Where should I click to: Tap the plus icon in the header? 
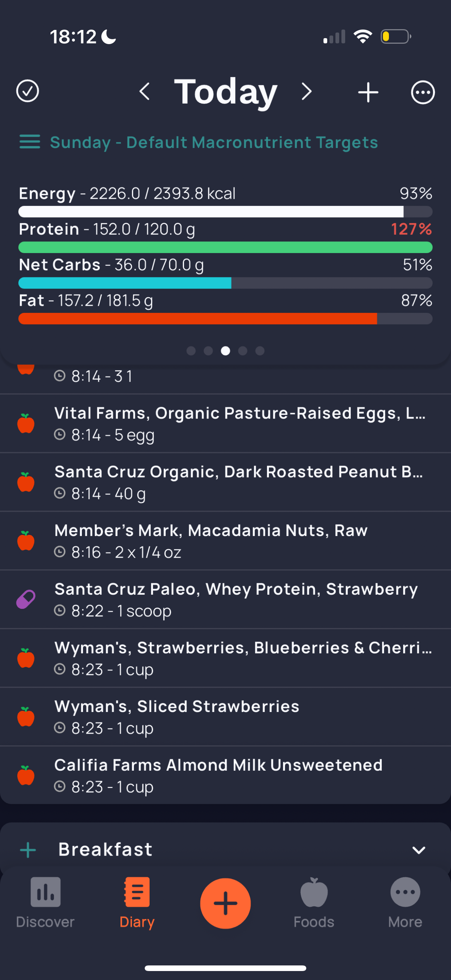368,92
